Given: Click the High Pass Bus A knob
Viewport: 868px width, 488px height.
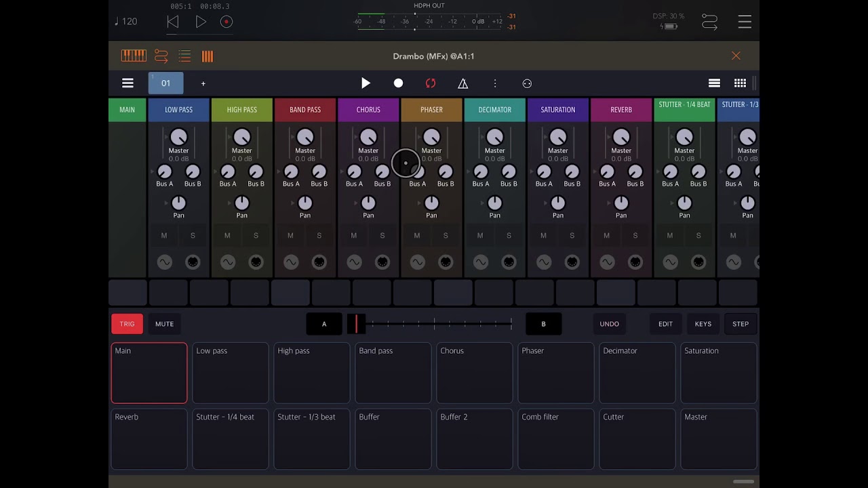Looking at the screenshot, I should coord(228,171).
